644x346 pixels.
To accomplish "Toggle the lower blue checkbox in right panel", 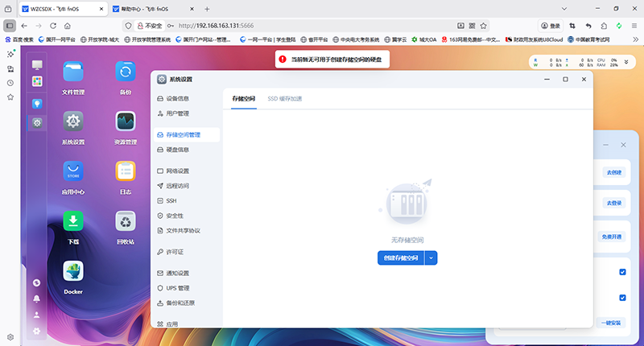I will coord(622,298).
